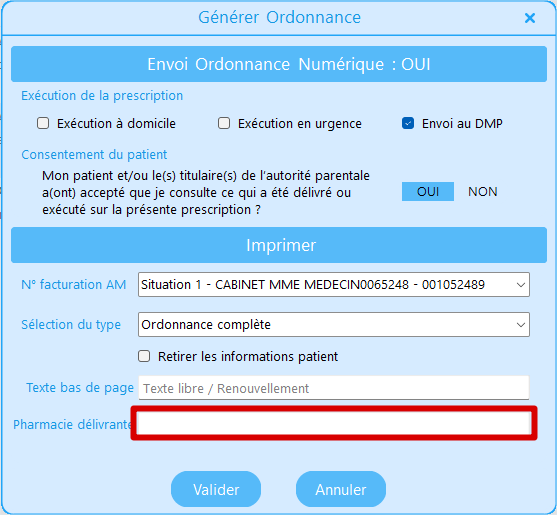Close the Générer Ordonnance dialog
This screenshot has height=515, width=557.
click(x=530, y=18)
